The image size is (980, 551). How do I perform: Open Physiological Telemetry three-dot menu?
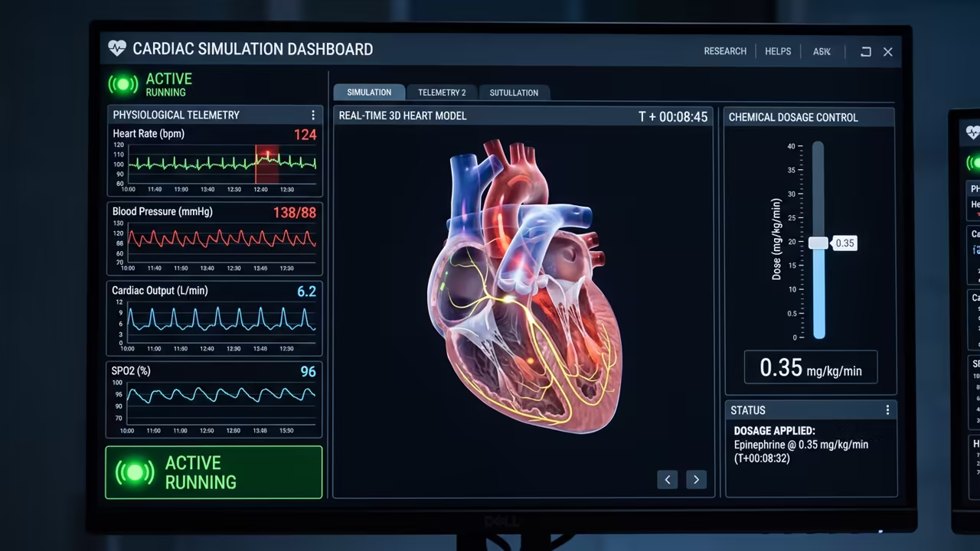tap(312, 115)
